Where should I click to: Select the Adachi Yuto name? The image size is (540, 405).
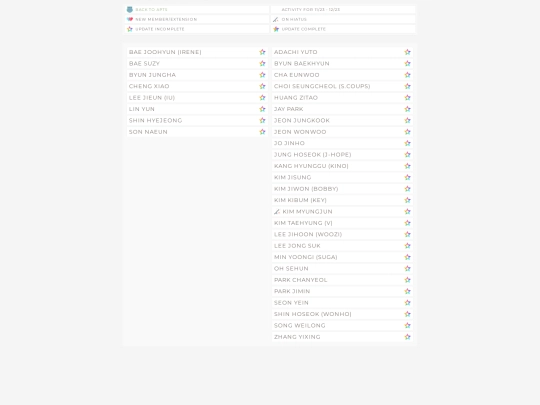pos(296,52)
